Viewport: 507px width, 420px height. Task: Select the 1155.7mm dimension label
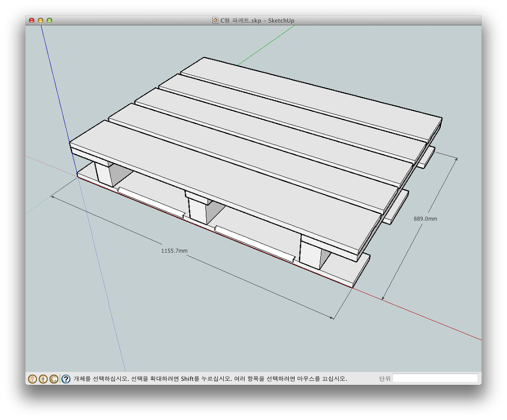(x=174, y=251)
